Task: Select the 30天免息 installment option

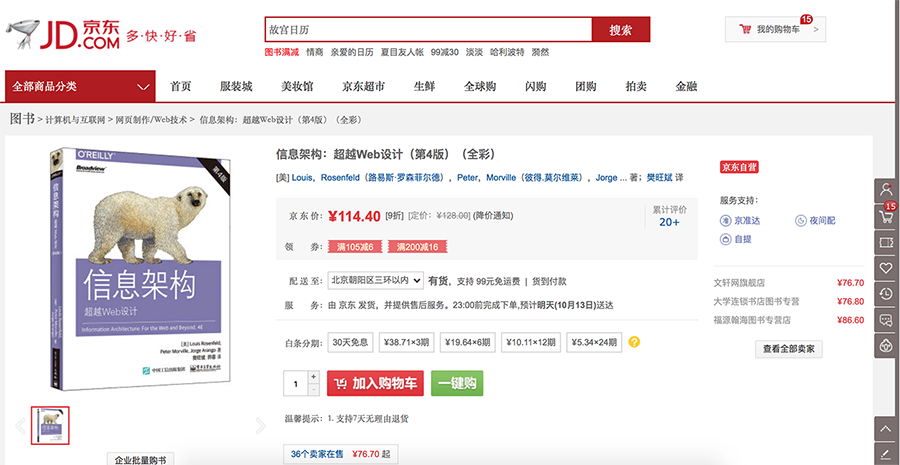Action: click(350, 342)
